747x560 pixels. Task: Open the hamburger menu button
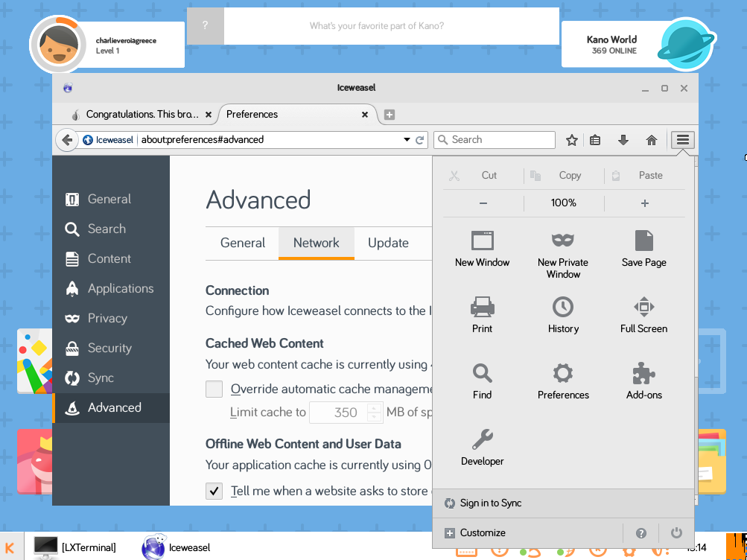tap(682, 139)
